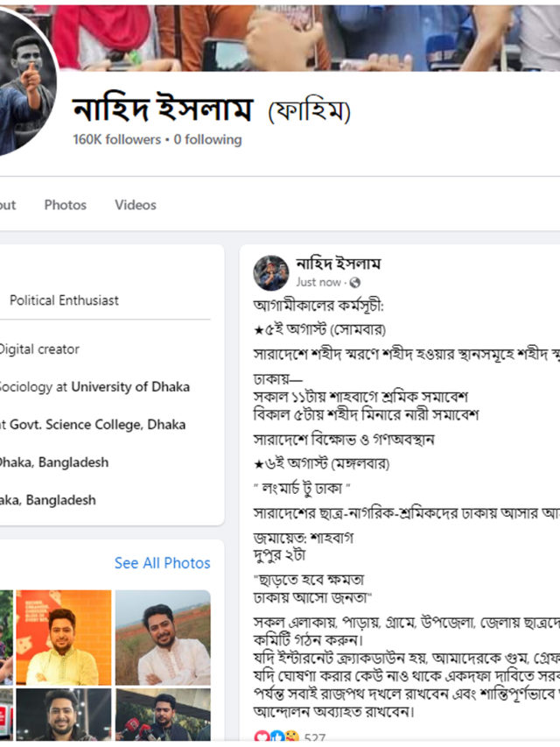The image size is (560, 747).
Task: Open the 0 following link
Action: point(207,139)
